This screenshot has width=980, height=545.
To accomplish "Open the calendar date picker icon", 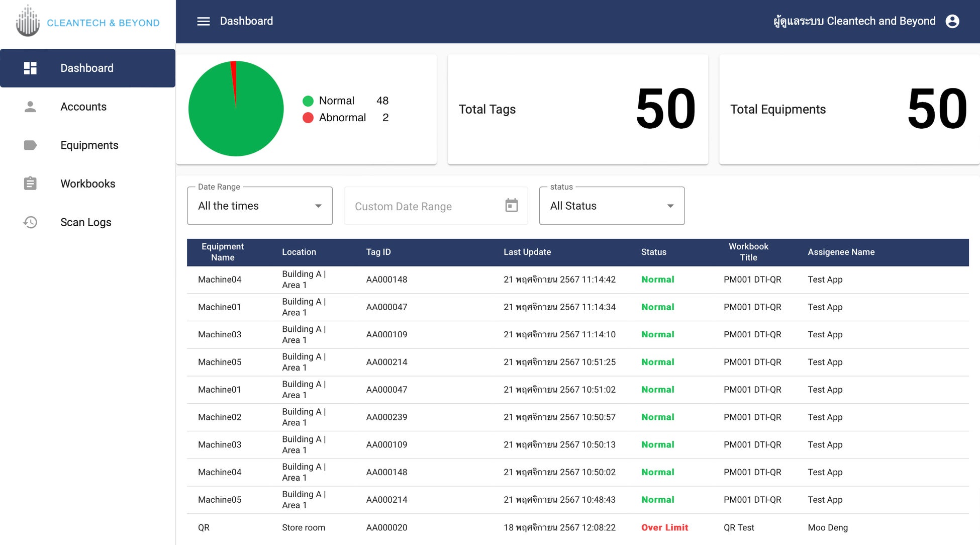I will pos(511,206).
